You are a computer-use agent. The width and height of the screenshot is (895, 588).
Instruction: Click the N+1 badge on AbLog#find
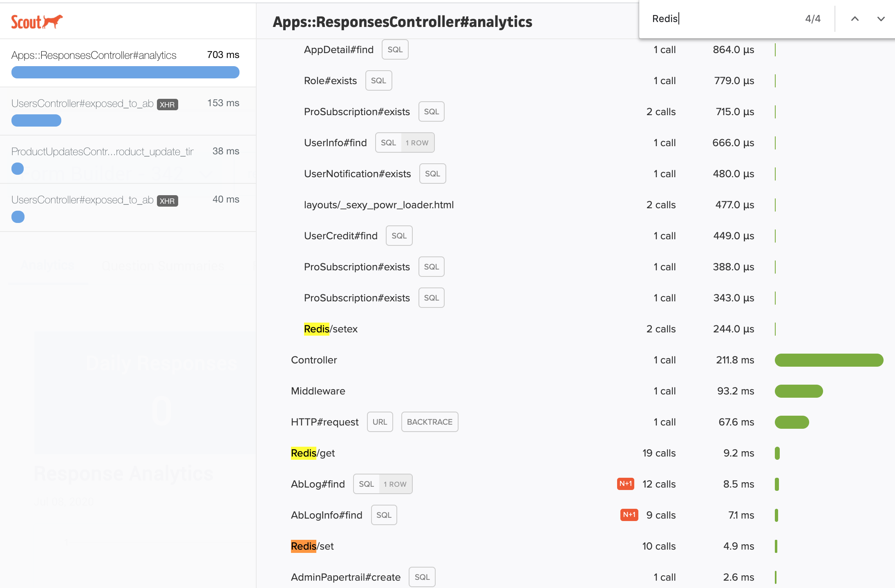625,484
